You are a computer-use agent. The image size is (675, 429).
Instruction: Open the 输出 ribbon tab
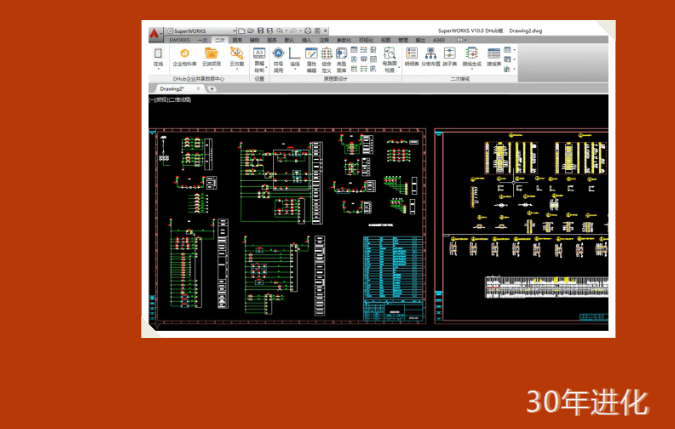420,40
